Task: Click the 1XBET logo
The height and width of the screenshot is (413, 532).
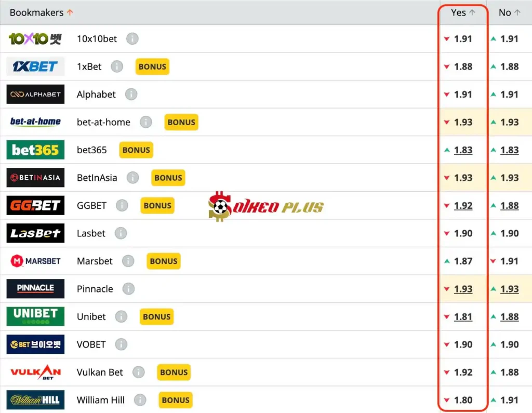Action: click(35, 66)
